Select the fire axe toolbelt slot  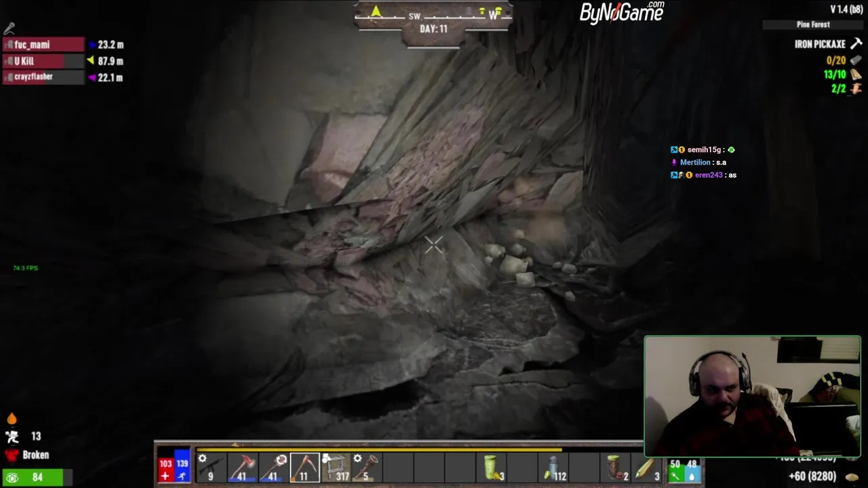click(241, 468)
